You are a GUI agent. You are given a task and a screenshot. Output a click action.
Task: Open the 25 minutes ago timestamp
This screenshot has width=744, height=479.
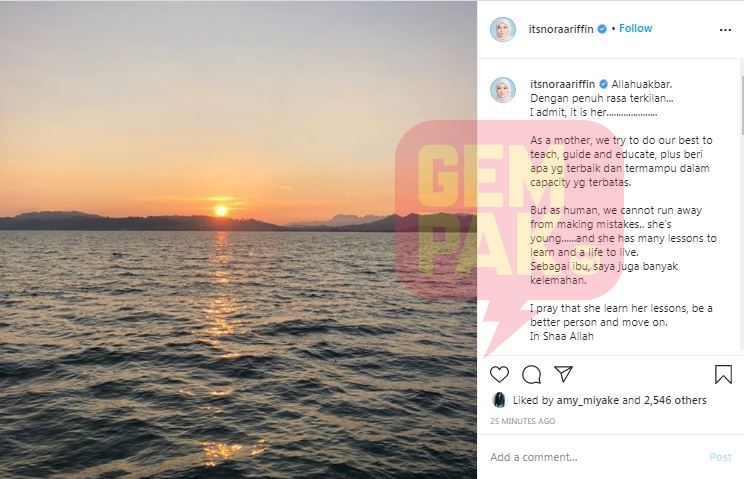[522, 421]
